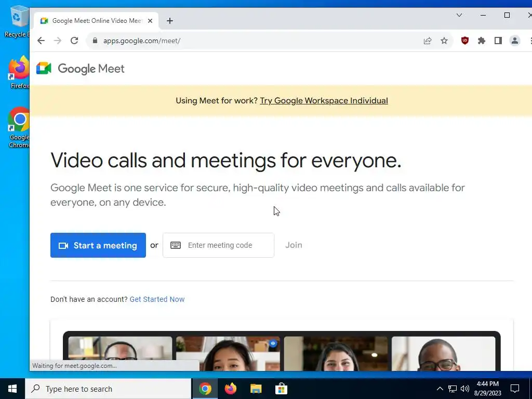The image size is (532, 399).
Task: Maximize the Chrome window
Action: click(507, 15)
